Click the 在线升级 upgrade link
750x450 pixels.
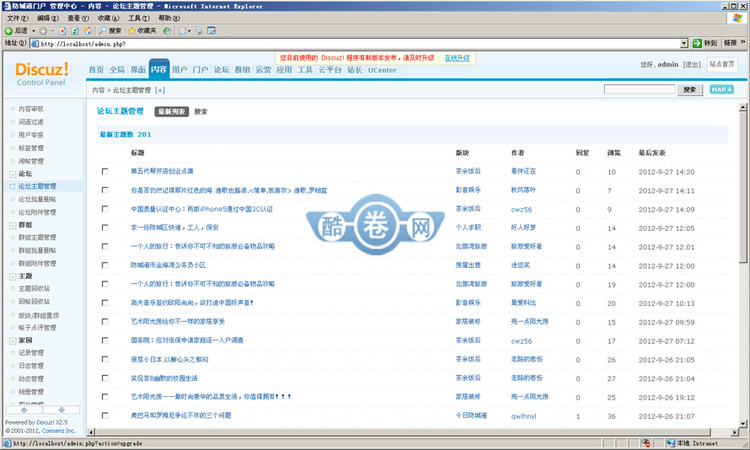point(458,58)
